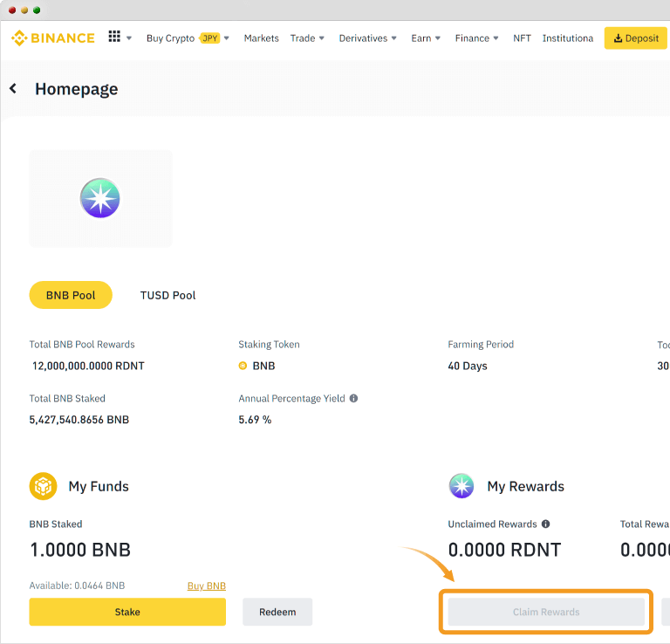670x644 pixels.
Task: Open the Finance menu
Action: [x=472, y=38]
